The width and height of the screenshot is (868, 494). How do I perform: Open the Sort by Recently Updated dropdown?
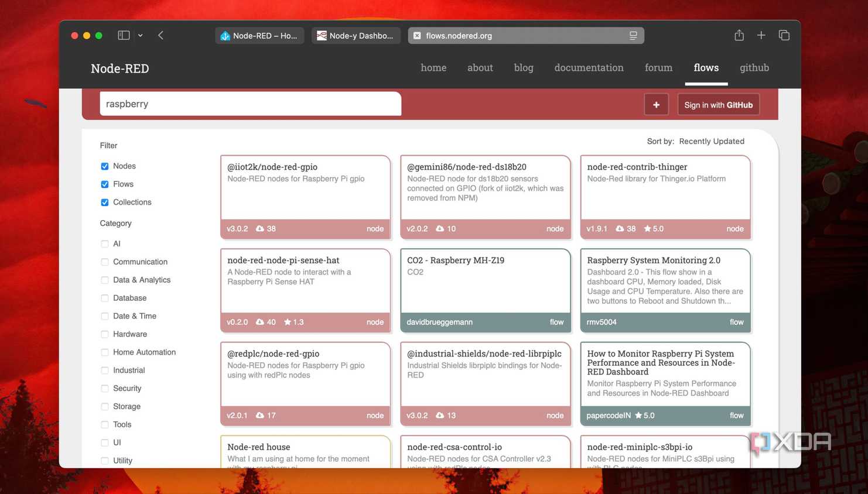[x=712, y=141]
